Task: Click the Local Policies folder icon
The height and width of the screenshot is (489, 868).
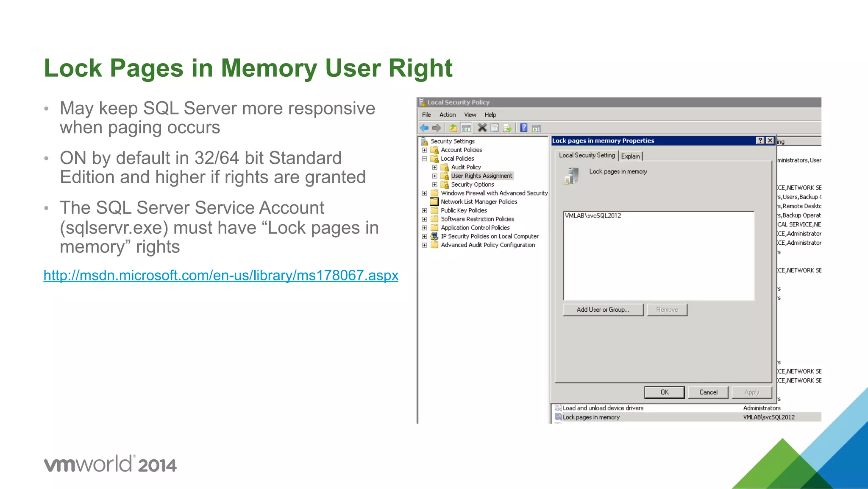Action: pos(434,159)
